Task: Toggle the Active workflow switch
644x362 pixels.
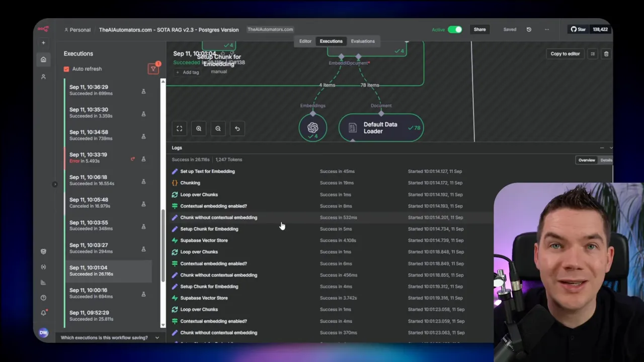Action: click(x=455, y=30)
